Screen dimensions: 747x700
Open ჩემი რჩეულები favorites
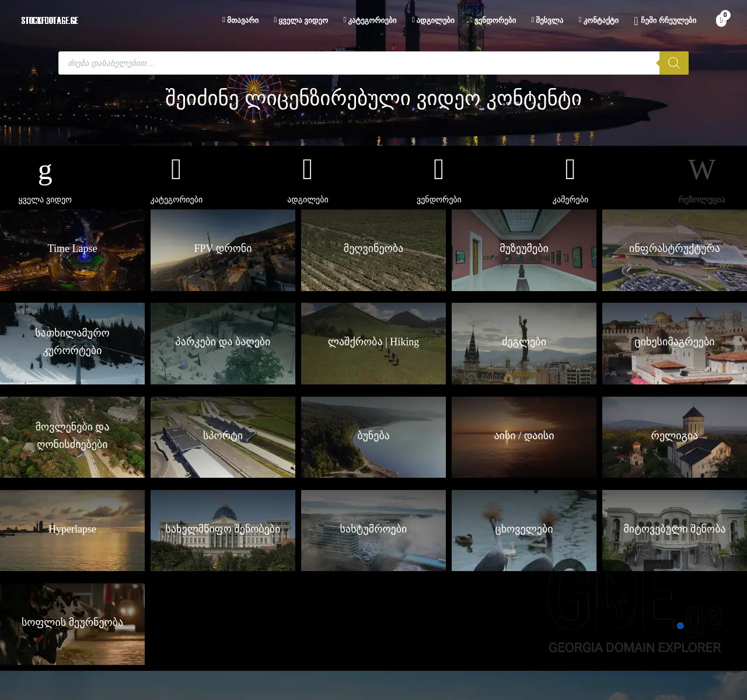(x=665, y=20)
